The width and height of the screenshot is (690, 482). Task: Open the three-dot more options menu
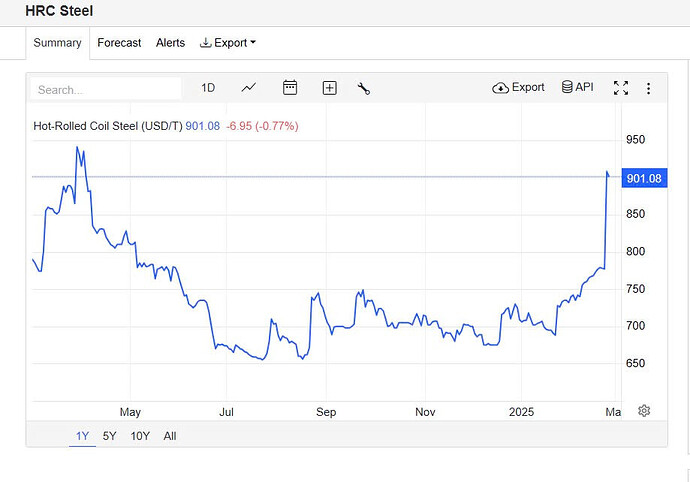pyautogui.click(x=648, y=88)
